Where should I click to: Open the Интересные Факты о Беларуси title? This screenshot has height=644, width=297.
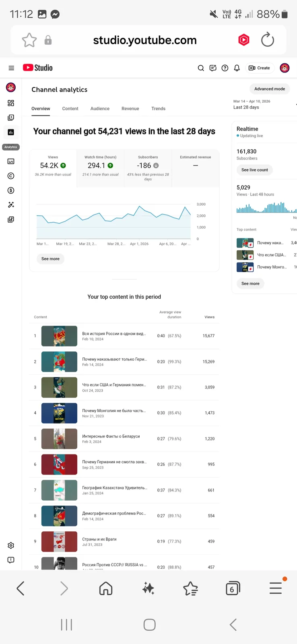[x=111, y=436]
